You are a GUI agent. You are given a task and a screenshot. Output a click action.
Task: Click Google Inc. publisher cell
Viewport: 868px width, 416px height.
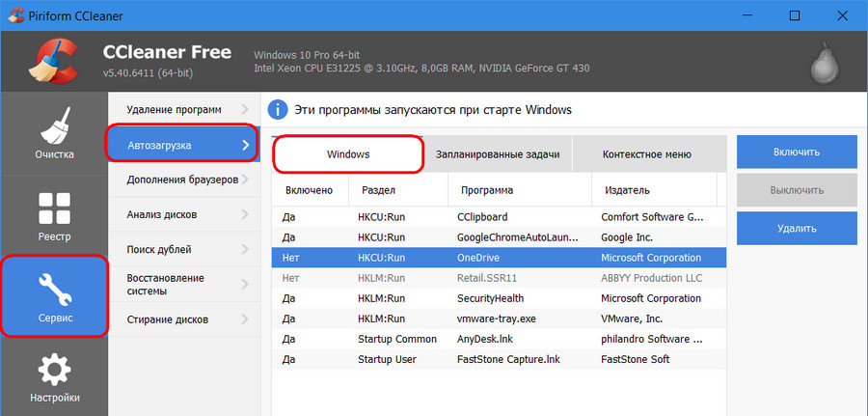click(x=627, y=237)
